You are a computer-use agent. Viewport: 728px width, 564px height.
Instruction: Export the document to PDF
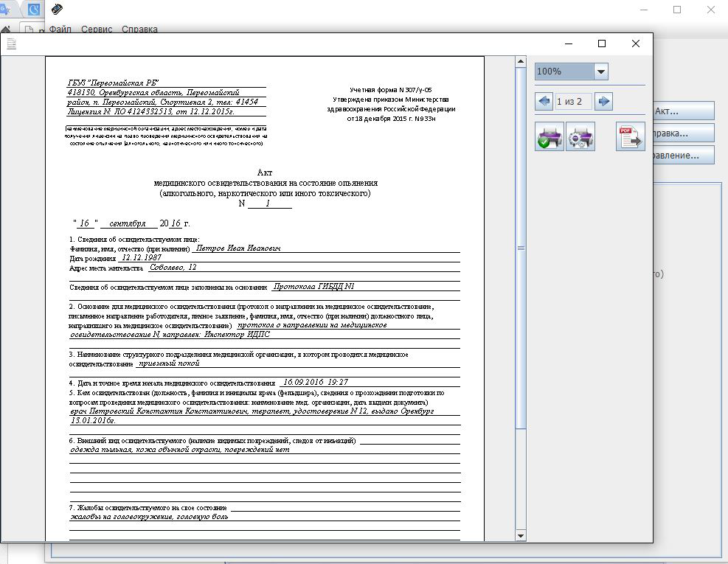pos(630,137)
